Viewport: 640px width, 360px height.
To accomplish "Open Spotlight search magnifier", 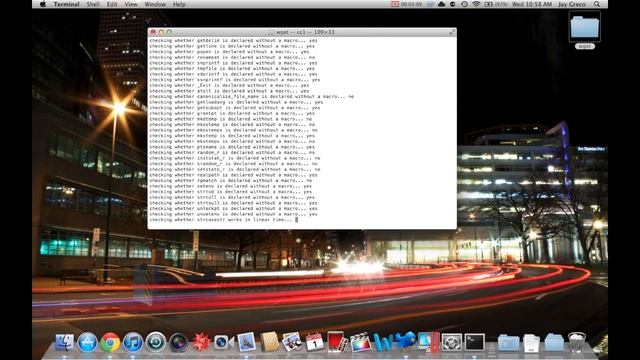I will click(x=597, y=4).
